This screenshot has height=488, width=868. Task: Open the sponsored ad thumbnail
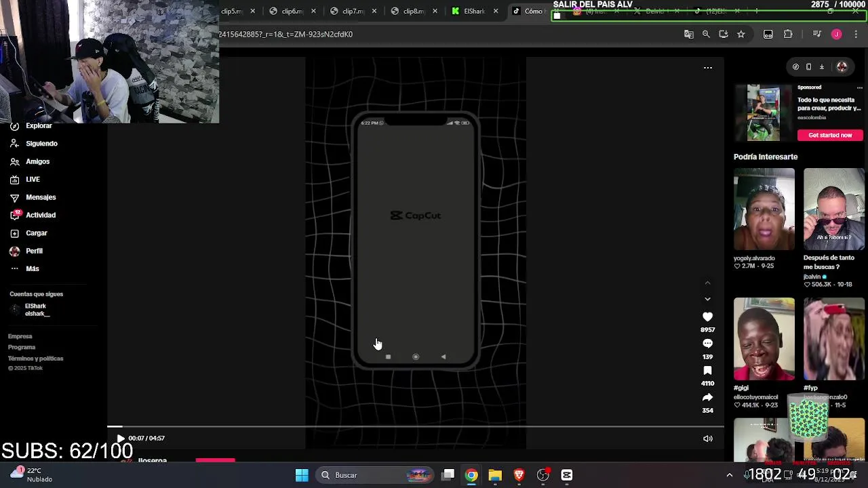pyautogui.click(x=764, y=113)
